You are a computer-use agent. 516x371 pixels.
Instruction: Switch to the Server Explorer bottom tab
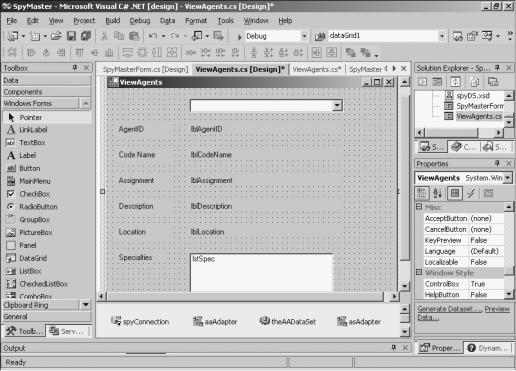69,331
